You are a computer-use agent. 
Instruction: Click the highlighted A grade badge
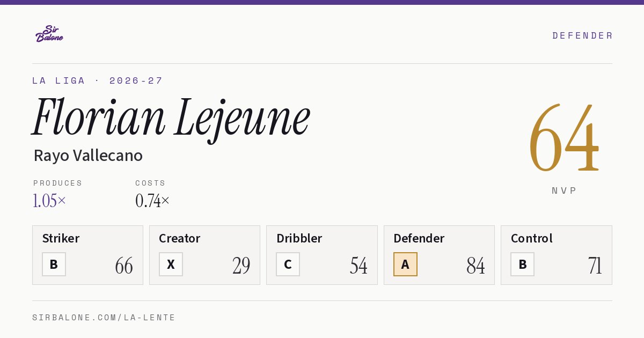point(405,264)
